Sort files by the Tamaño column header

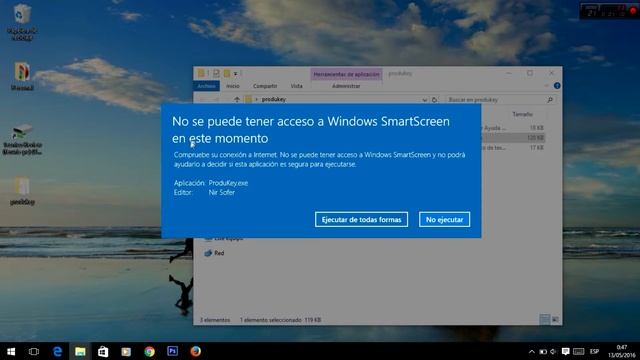pyautogui.click(x=522, y=114)
